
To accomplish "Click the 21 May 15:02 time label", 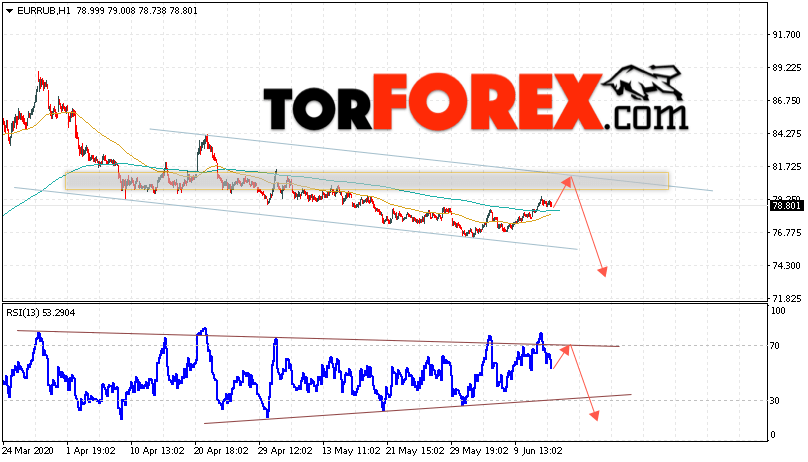I will (415, 451).
